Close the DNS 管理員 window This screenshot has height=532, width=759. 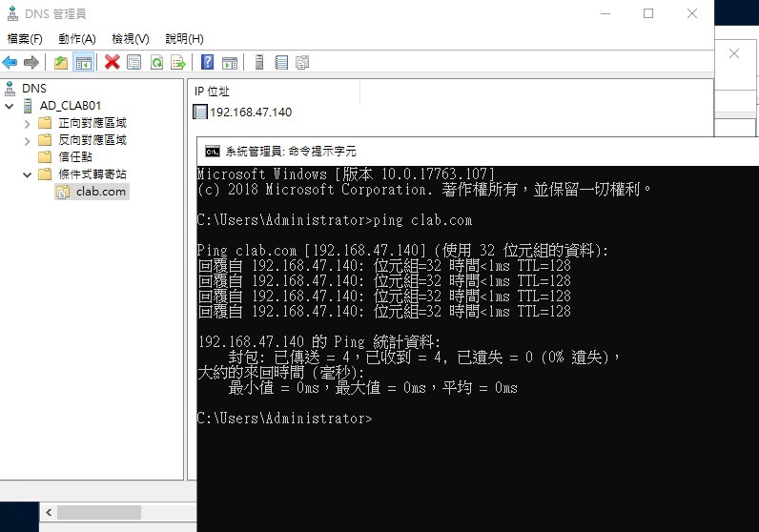point(692,13)
